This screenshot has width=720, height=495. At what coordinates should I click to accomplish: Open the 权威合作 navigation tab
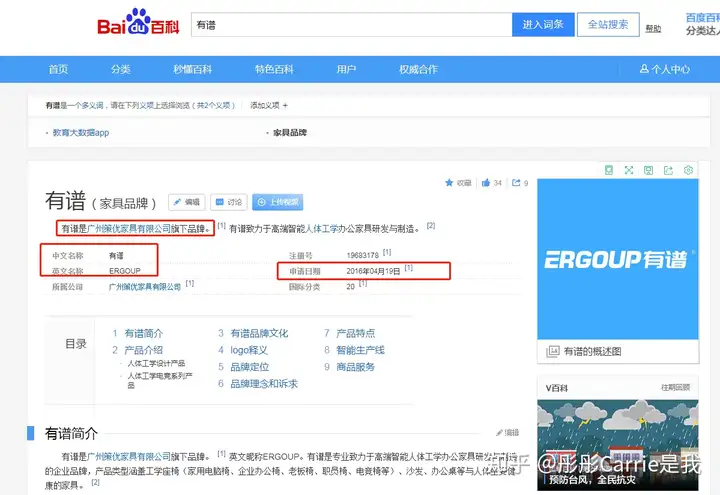(418, 69)
